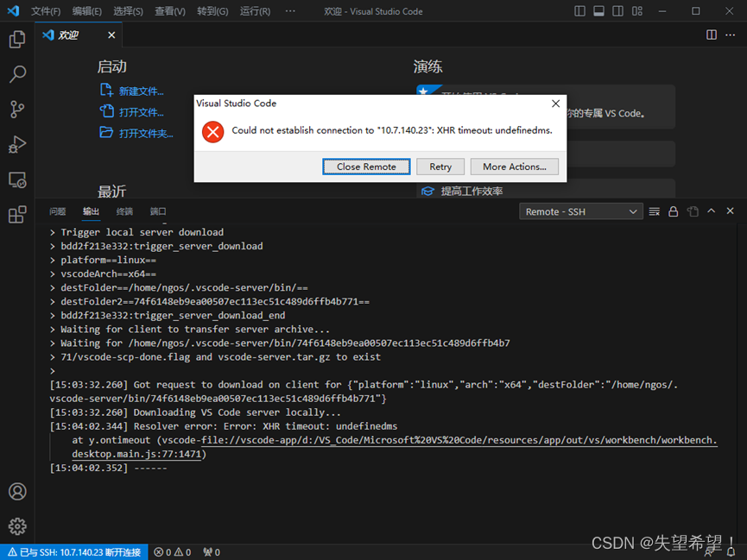Image resolution: width=747 pixels, height=560 pixels.
Task: Click the VS Code logo in title bar
Action: tap(13, 10)
